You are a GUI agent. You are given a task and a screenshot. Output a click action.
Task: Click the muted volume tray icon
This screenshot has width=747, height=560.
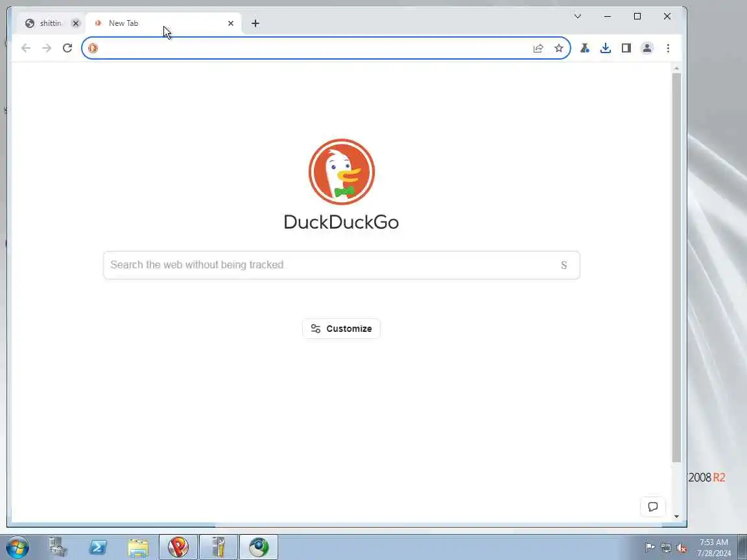click(682, 548)
